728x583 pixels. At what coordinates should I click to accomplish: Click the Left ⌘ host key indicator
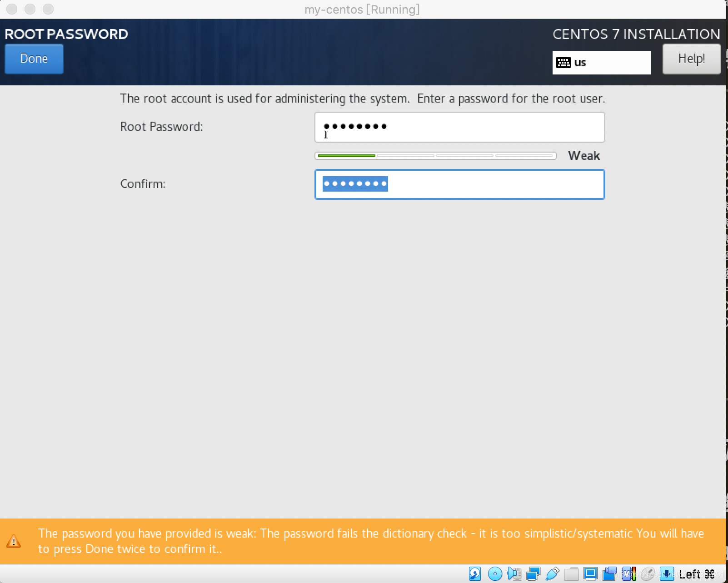[x=697, y=574]
